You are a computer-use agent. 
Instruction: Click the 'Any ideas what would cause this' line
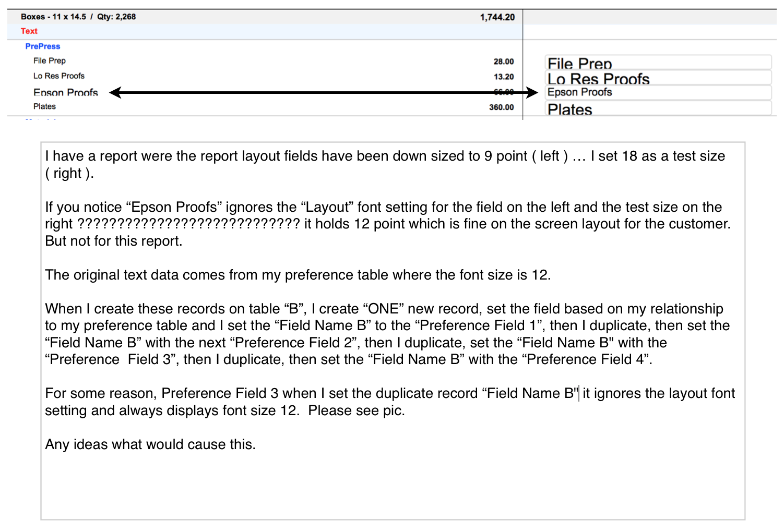click(x=150, y=444)
